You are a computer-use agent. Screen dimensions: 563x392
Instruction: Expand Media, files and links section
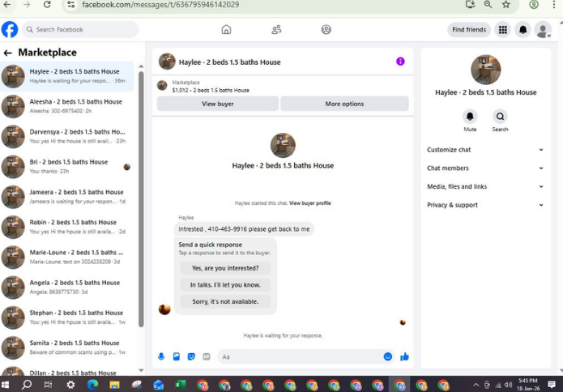tap(485, 186)
